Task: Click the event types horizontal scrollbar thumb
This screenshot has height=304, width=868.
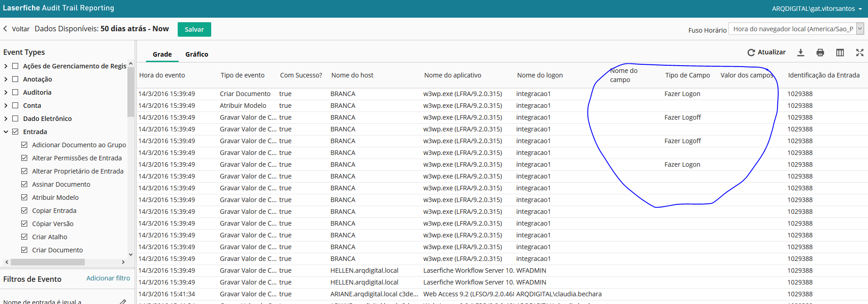Action: tap(48, 262)
